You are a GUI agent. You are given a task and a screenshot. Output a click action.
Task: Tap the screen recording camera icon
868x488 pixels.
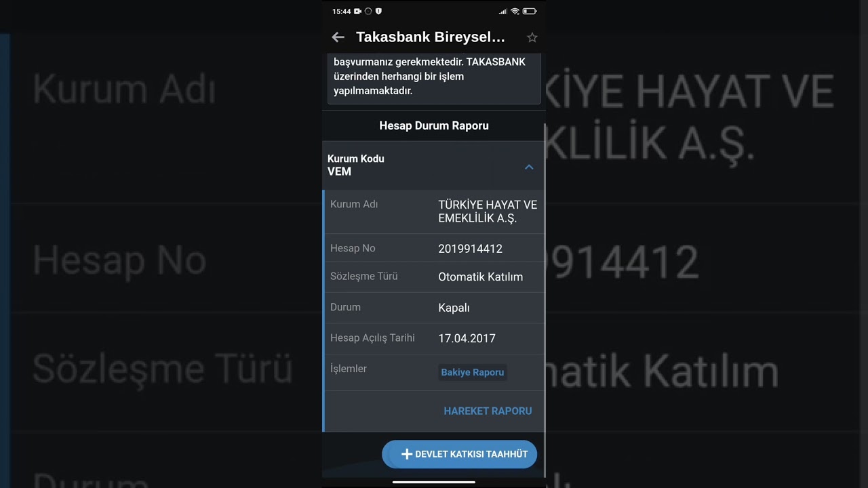tap(357, 11)
